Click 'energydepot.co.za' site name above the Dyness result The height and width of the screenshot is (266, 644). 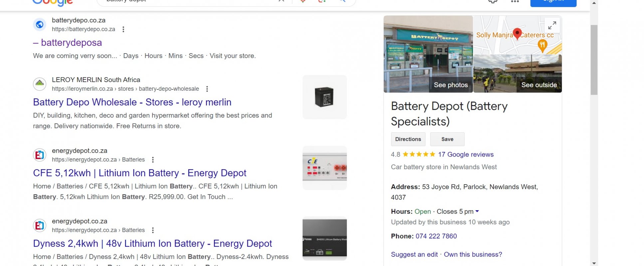pos(80,221)
